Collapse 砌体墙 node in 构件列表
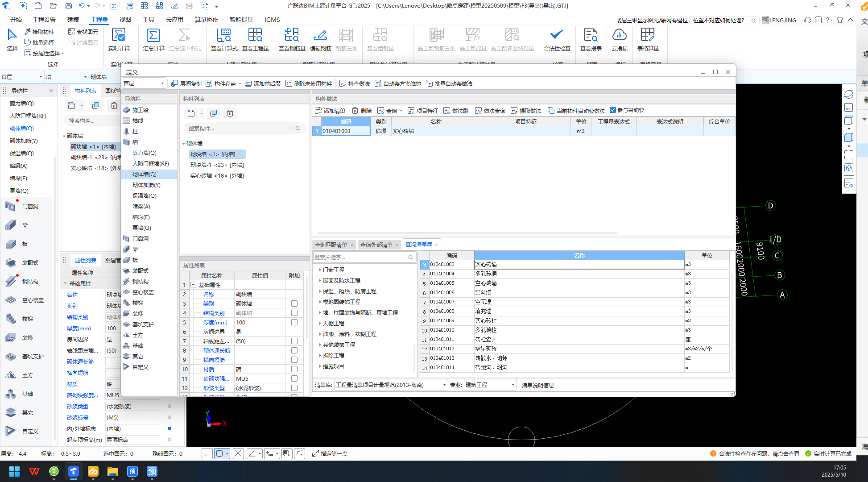The height and width of the screenshot is (482, 868). (x=183, y=144)
